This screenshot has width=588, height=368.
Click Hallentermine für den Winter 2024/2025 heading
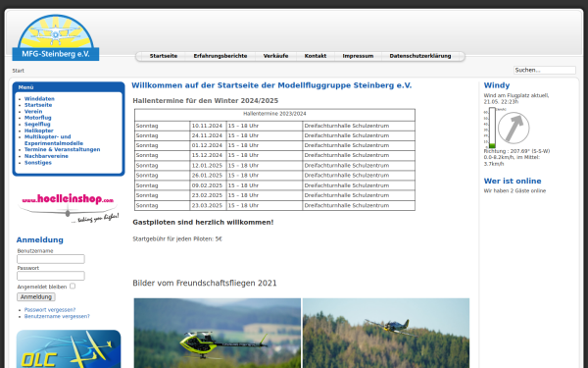(x=206, y=101)
